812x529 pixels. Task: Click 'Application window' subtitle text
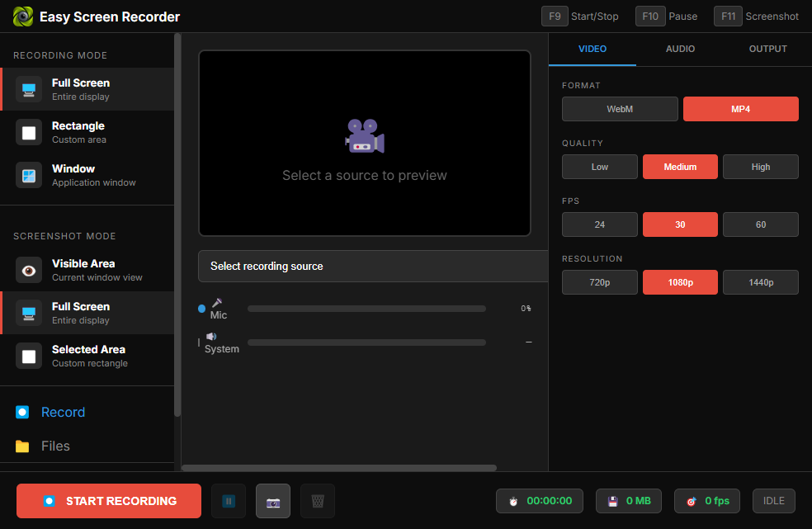click(x=94, y=182)
